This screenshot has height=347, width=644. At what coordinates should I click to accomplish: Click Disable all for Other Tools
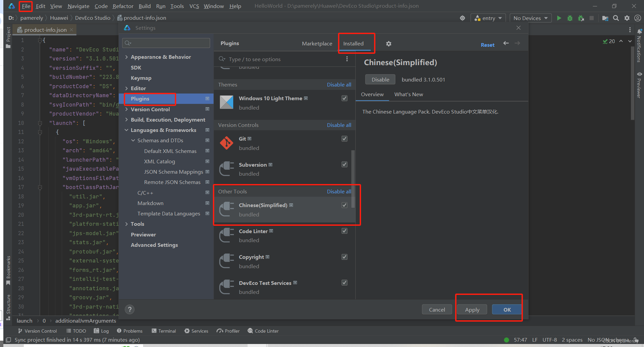[339, 191]
